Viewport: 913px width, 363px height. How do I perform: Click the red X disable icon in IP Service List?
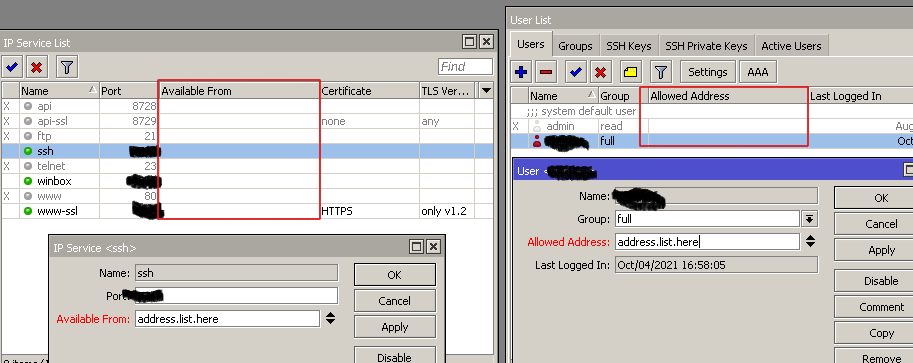coord(37,68)
